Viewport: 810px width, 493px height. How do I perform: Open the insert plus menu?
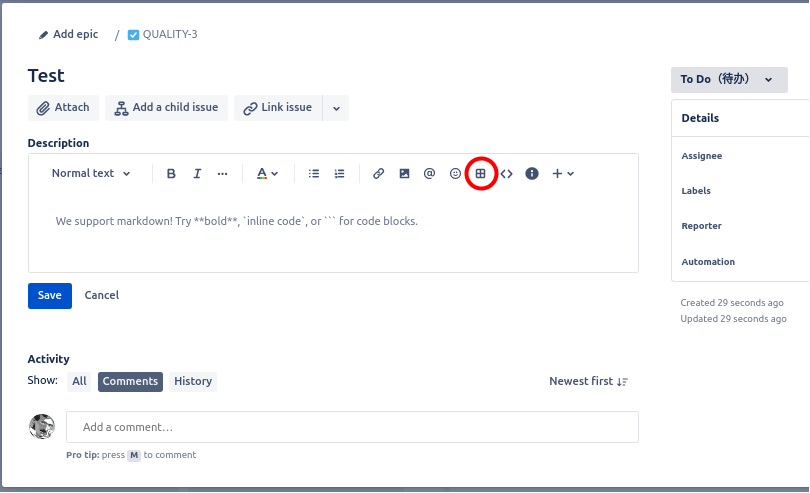(563, 174)
